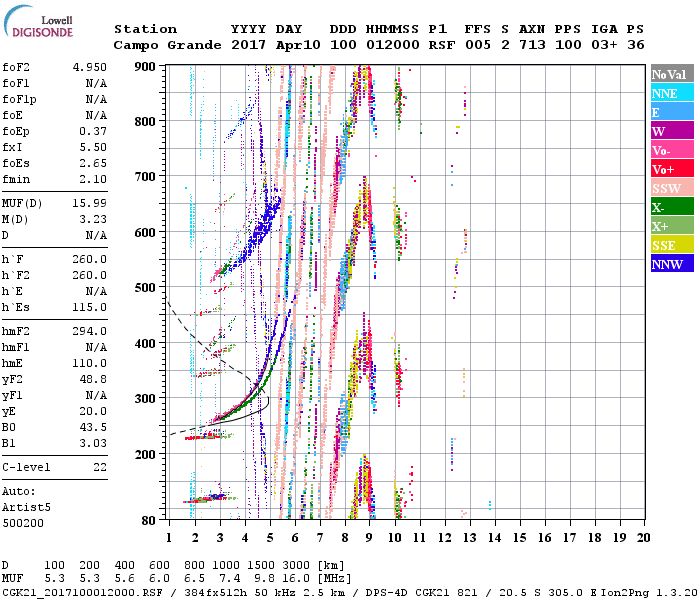Pick the W purple legend box

point(669,131)
